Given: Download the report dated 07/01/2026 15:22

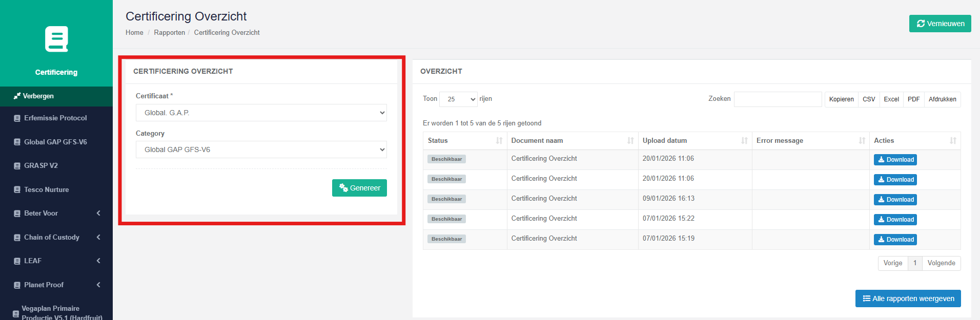Looking at the screenshot, I should pyautogui.click(x=895, y=220).
